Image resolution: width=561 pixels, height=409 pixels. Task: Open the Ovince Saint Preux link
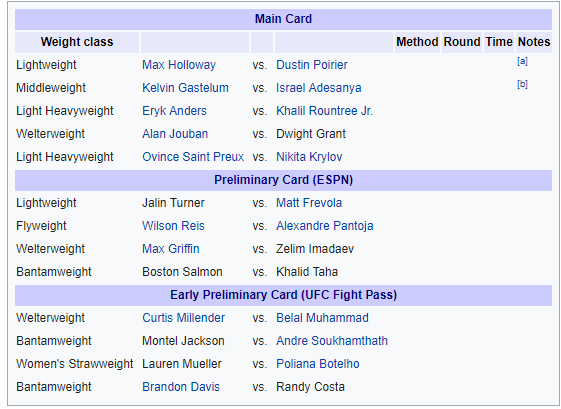pos(193,157)
